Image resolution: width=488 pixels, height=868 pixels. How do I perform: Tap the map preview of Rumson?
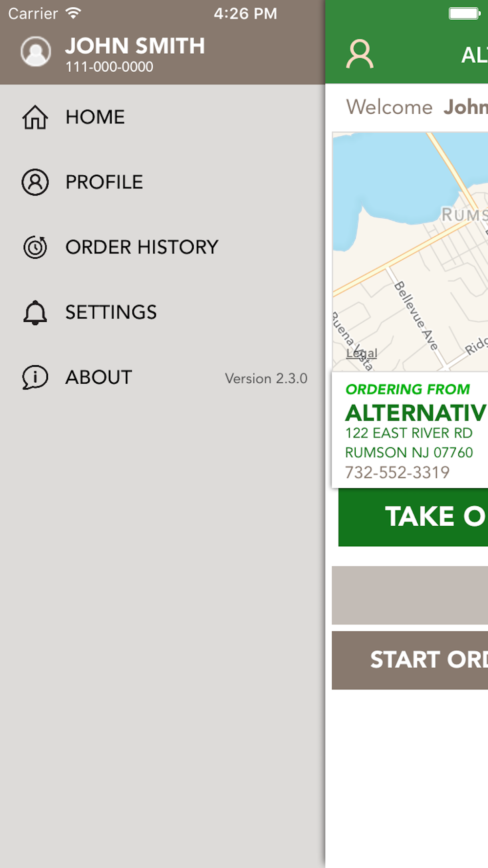[410, 251]
